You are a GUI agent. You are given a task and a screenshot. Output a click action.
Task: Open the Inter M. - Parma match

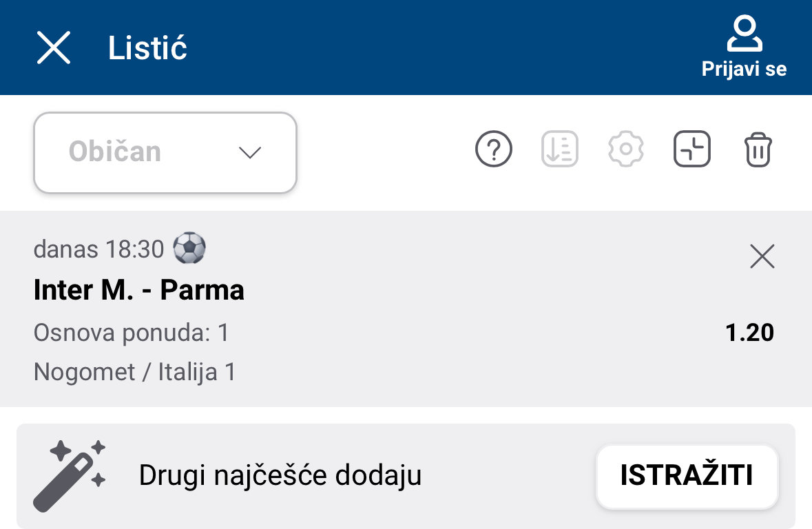(139, 291)
